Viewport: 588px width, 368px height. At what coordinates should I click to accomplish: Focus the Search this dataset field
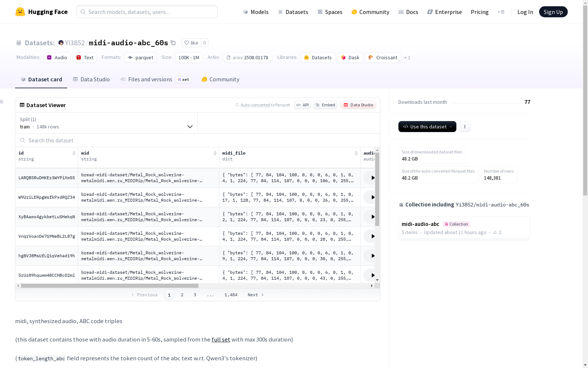198,140
